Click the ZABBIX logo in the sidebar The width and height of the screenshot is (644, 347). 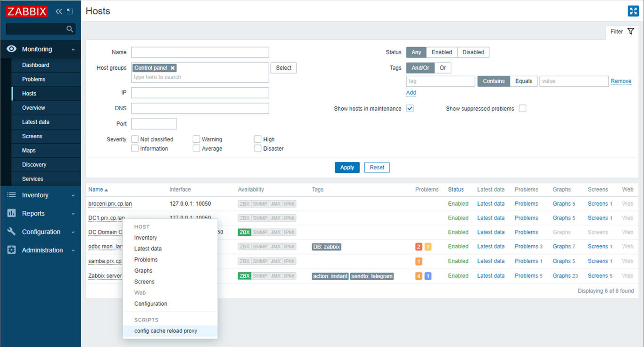pyautogui.click(x=26, y=11)
